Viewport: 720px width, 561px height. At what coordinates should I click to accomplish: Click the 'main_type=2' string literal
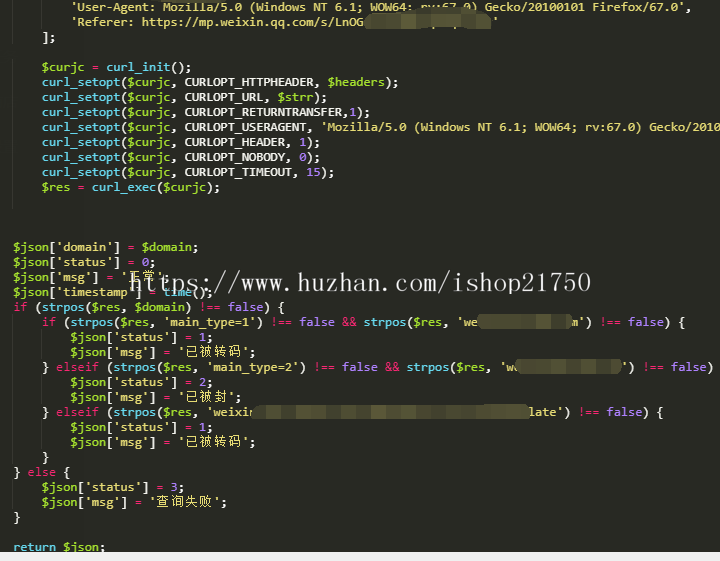pyautogui.click(x=253, y=367)
